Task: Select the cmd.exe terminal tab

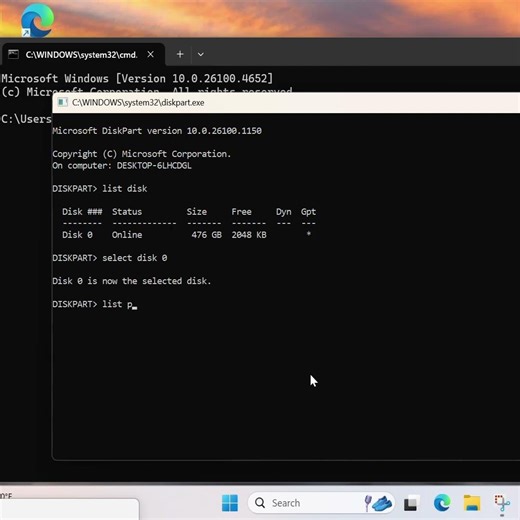Action: [83, 54]
